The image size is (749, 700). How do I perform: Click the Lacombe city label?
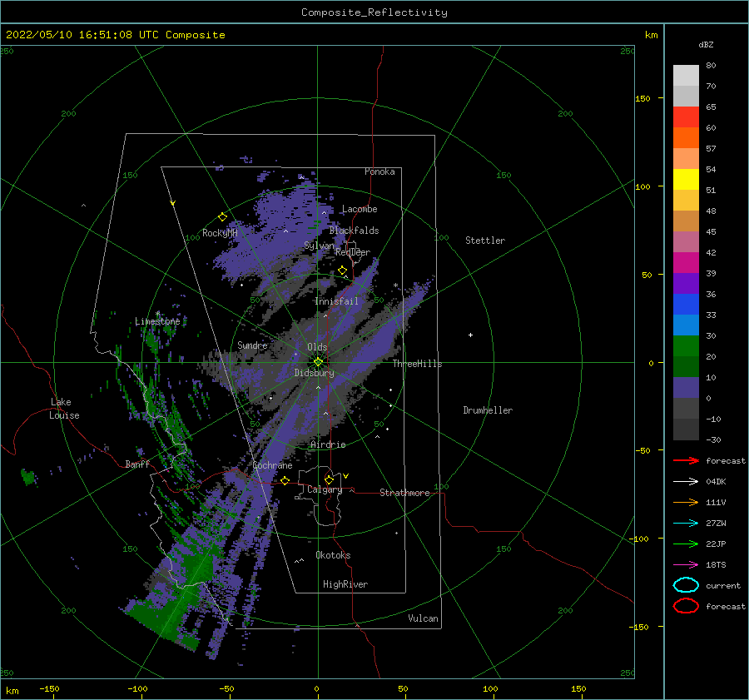click(x=360, y=209)
